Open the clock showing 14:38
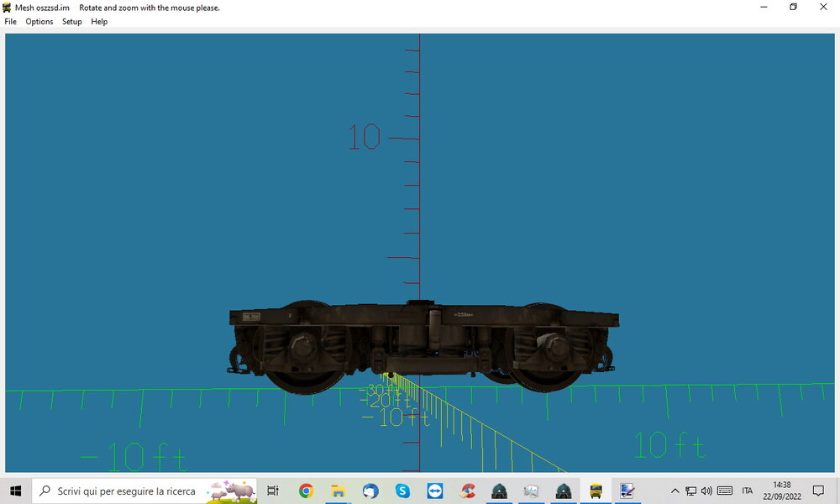The image size is (840, 504). click(782, 491)
